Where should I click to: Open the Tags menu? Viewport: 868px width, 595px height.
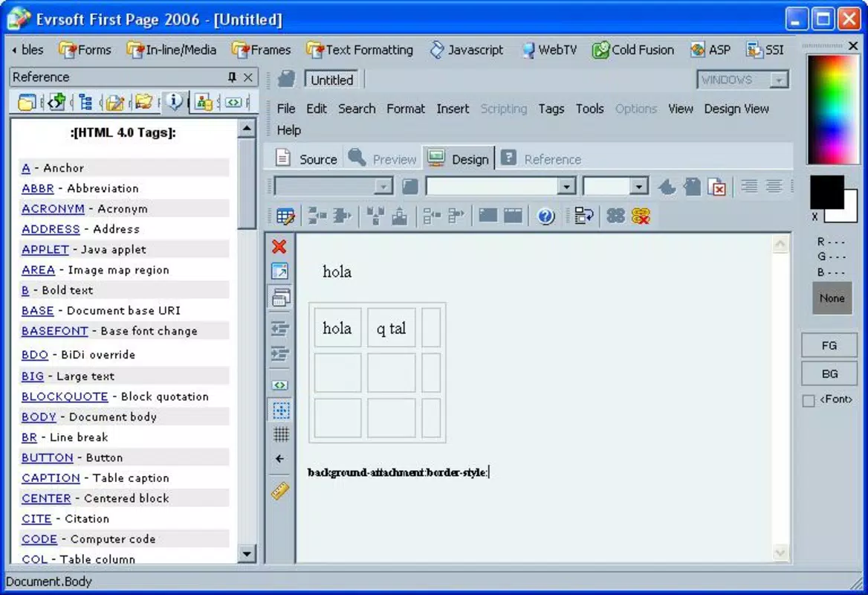(551, 109)
